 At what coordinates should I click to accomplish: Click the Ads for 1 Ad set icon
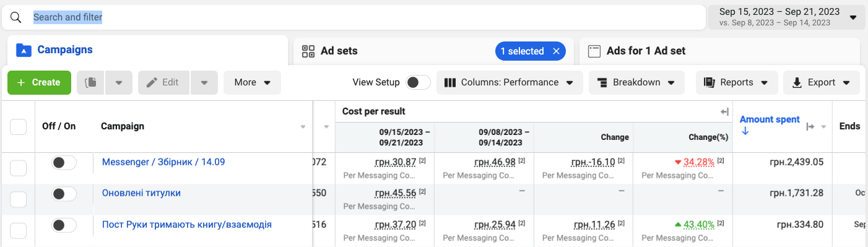tap(594, 51)
